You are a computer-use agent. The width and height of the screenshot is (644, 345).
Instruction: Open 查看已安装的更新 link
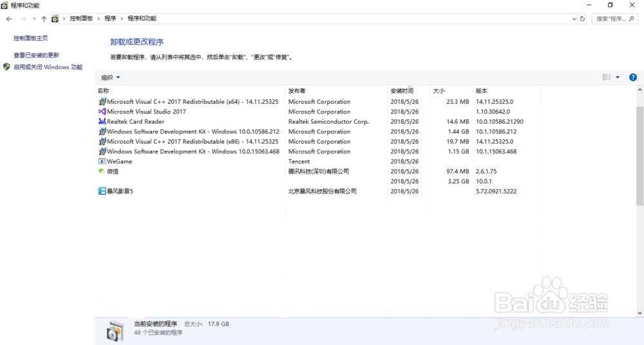click(x=37, y=55)
